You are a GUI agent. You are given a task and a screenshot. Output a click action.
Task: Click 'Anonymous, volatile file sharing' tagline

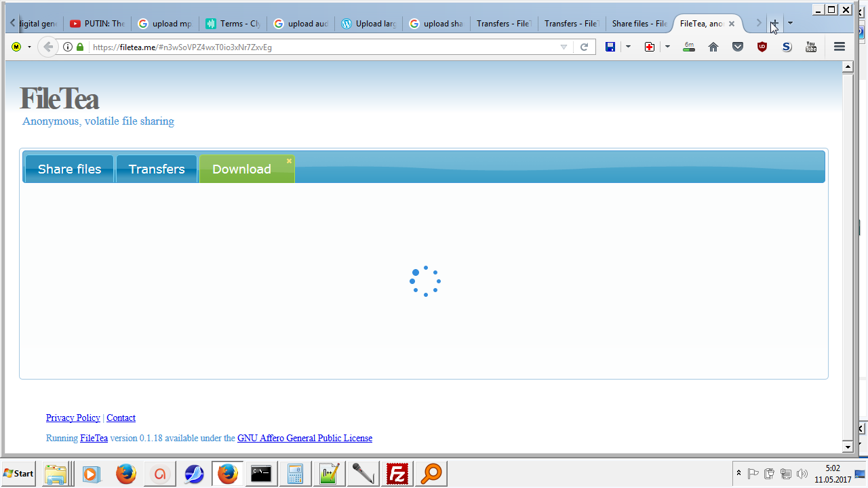(98, 121)
